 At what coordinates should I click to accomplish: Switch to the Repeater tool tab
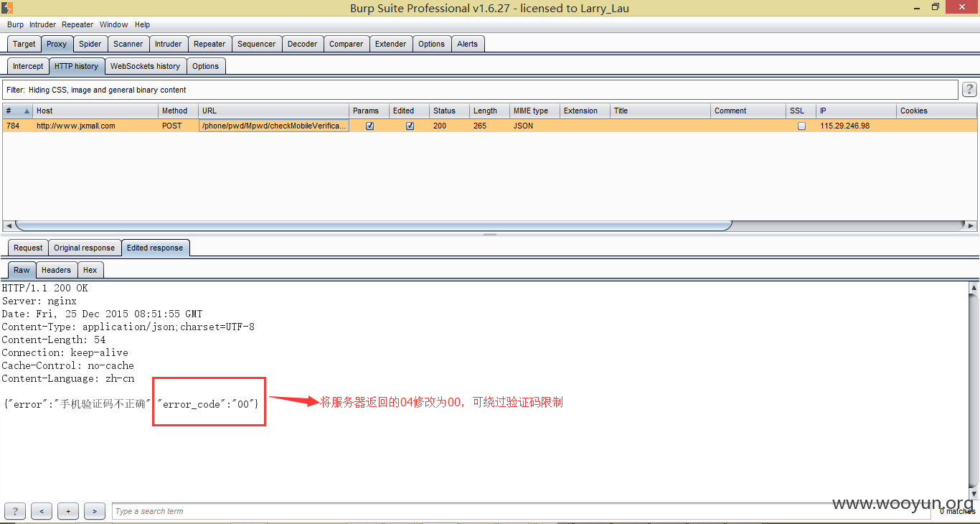coord(209,44)
